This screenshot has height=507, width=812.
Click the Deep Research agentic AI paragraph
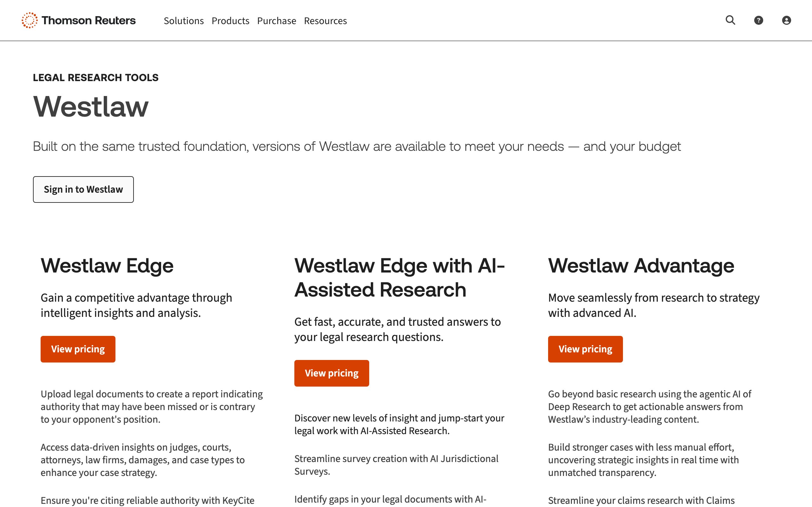(649, 407)
